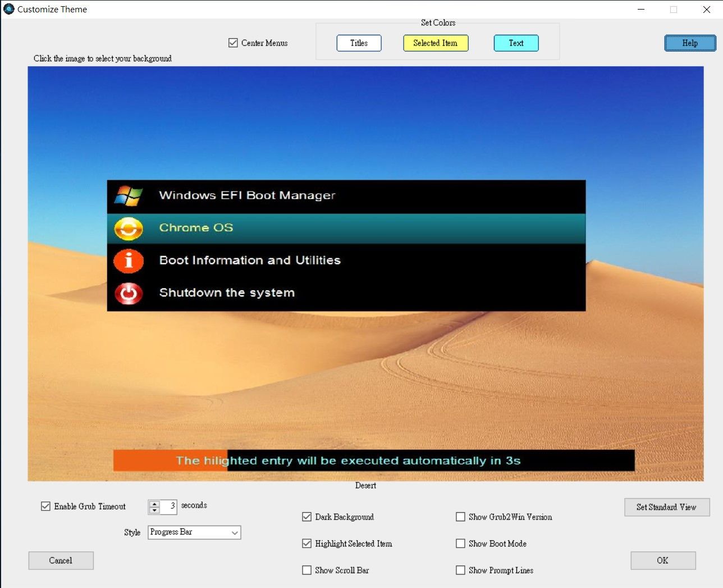Open the Style dropdown showing Progress Bar
This screenshot has width=723, height=588.
194,532
